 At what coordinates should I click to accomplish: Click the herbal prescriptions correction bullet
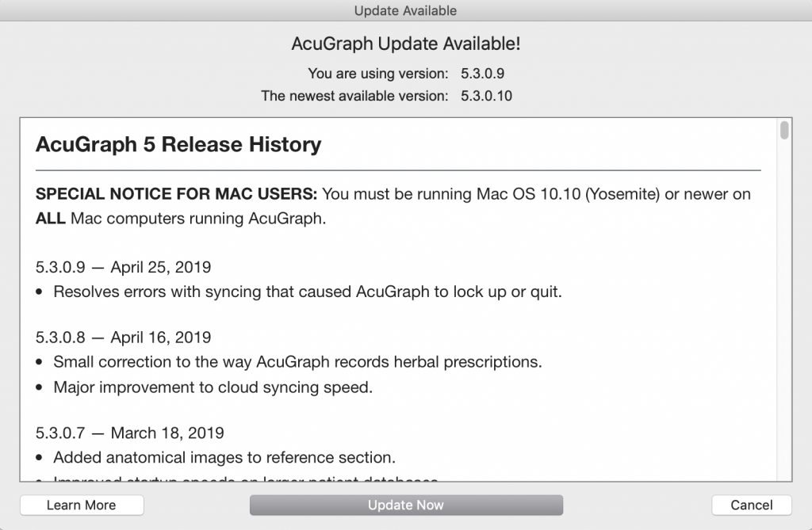pos(289,362)
